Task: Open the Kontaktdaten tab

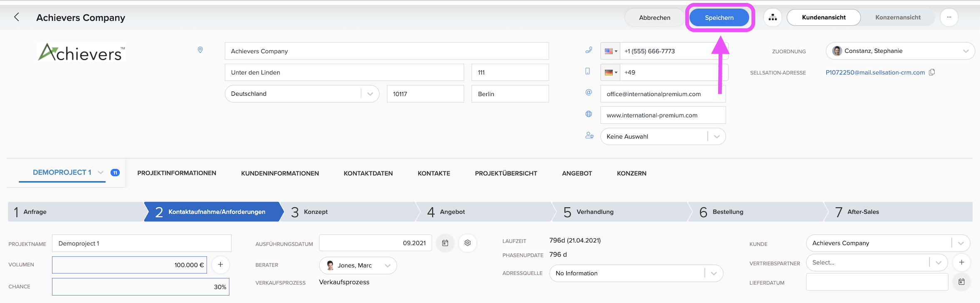Action: (x=368, y=173)
